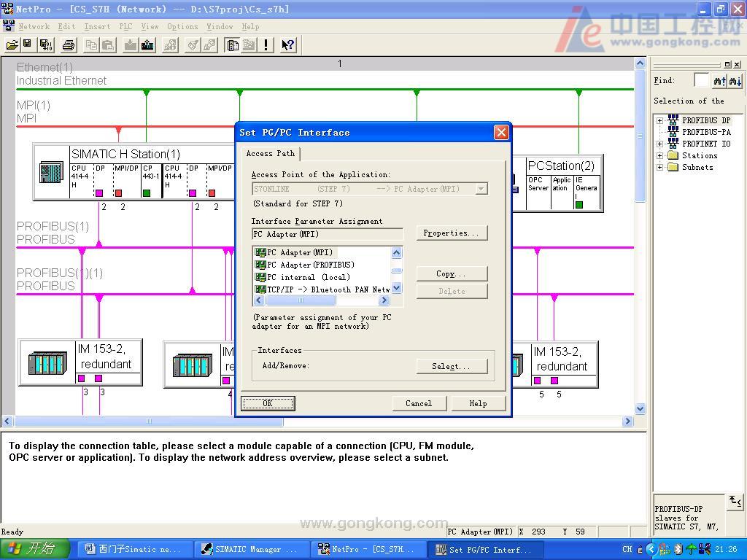Select the SIMATIC H Station(1) rack icon
Viewport: 747px width, 560px height.
click(x=52, y=172)
